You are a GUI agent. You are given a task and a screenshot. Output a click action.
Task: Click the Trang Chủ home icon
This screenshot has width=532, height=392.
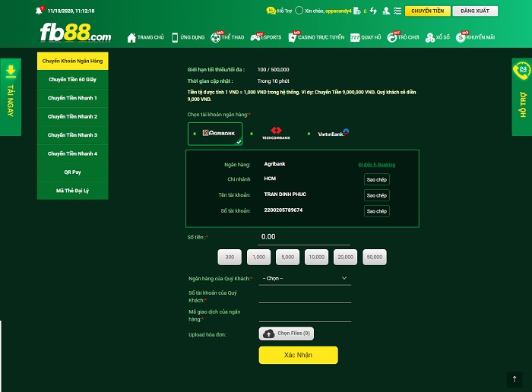tap(131, 37)
